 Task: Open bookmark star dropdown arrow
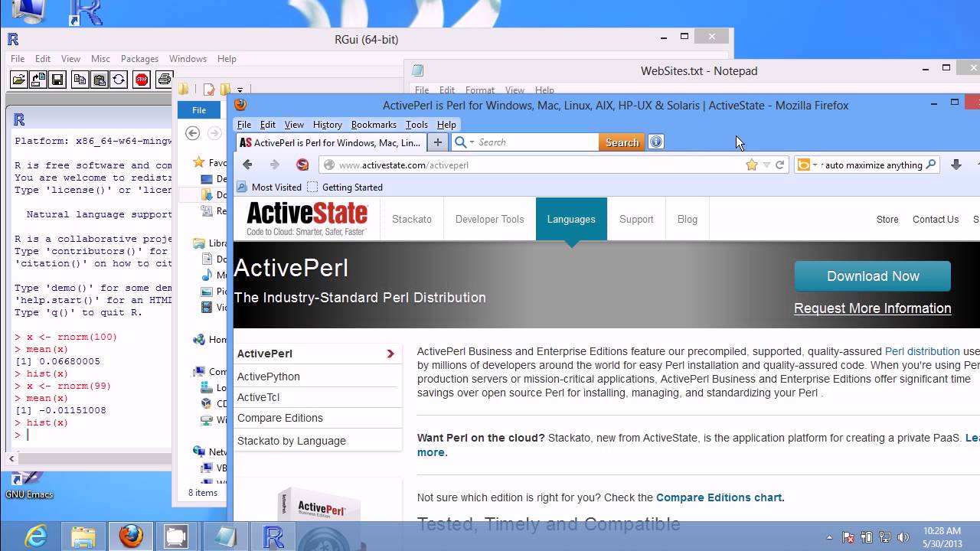pos(766,165)
